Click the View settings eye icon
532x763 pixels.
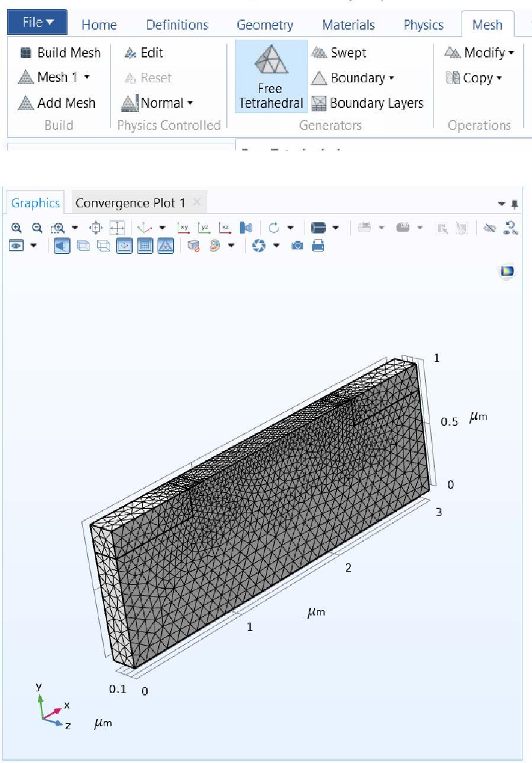(16, 245)
